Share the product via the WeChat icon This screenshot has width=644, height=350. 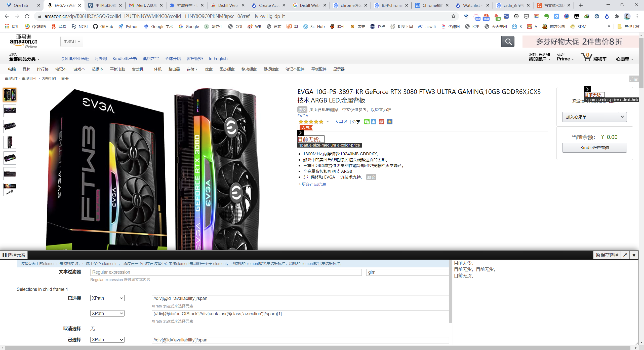(367, 122)
